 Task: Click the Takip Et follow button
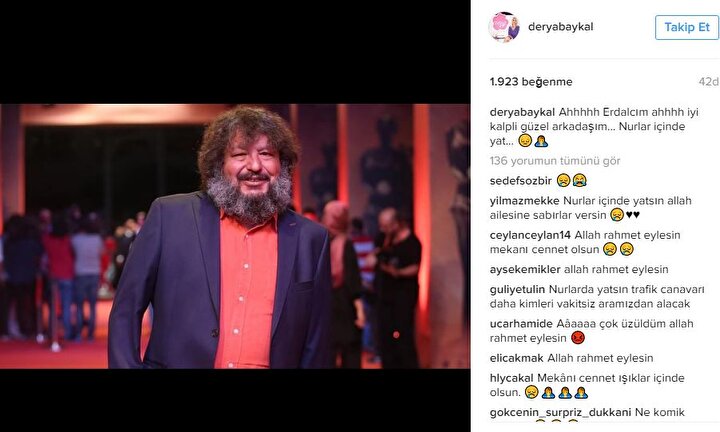coord(687,28)
